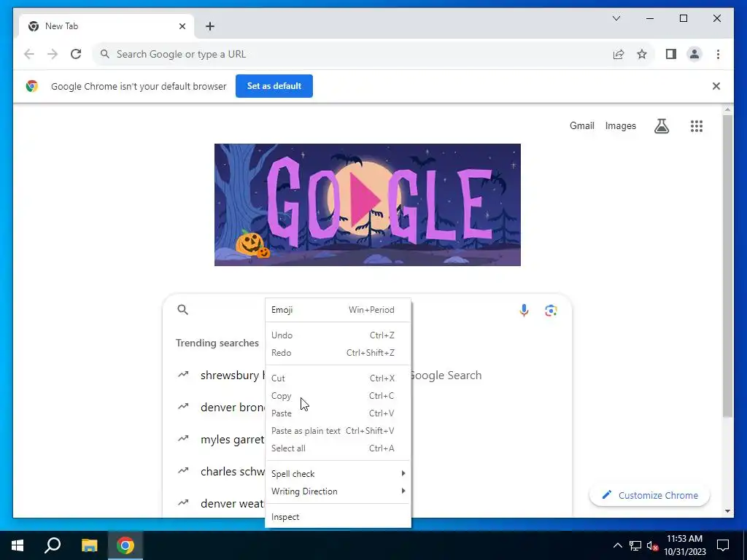Reload the page with the refresh icon
Image resolution: width=747 pixels, height=560 pixels.
coord(76,54)
